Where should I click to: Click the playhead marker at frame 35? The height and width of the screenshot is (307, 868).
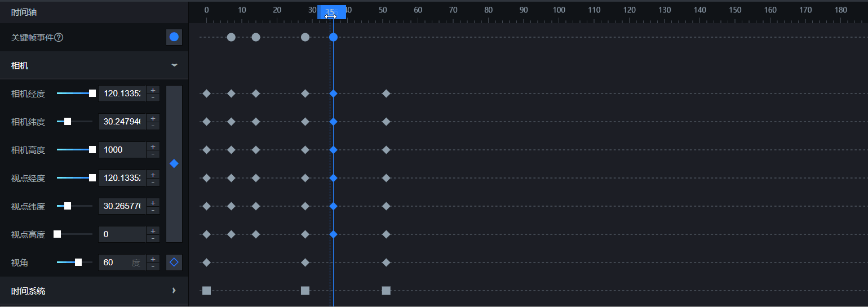coord(331,12)
